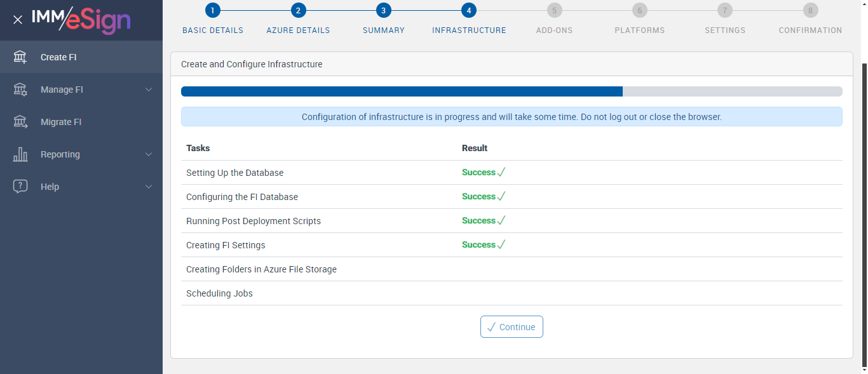
Task: Click the Manage FI bank gear icon
Action: pyautogui.click(x=20, y=90)
